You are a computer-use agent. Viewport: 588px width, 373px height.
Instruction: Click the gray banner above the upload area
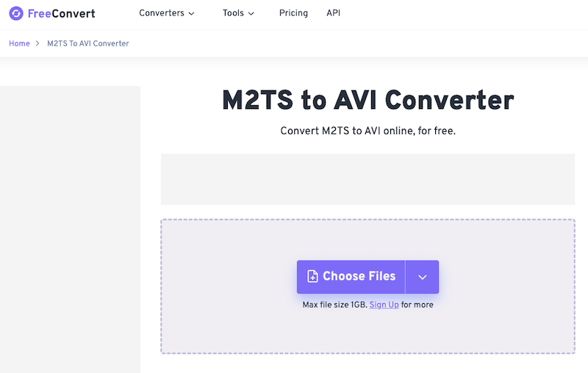point(367,179)
